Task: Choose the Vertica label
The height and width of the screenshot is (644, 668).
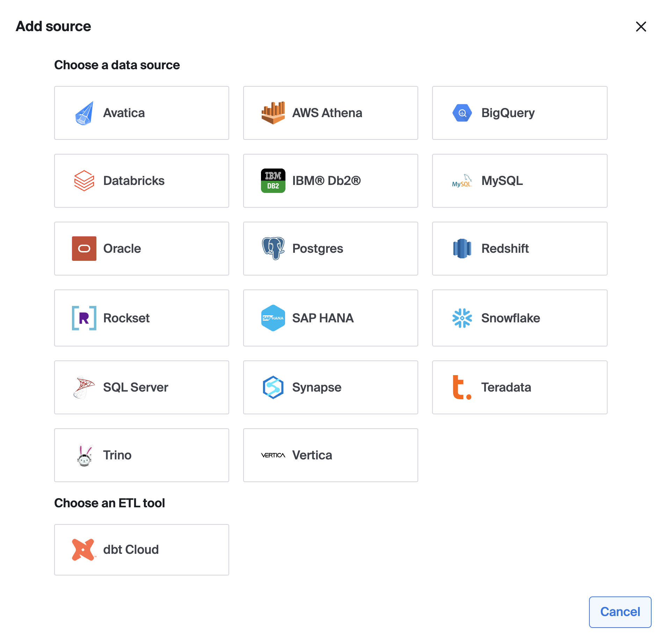Action: pyautogui.click(x=312, y=455)
